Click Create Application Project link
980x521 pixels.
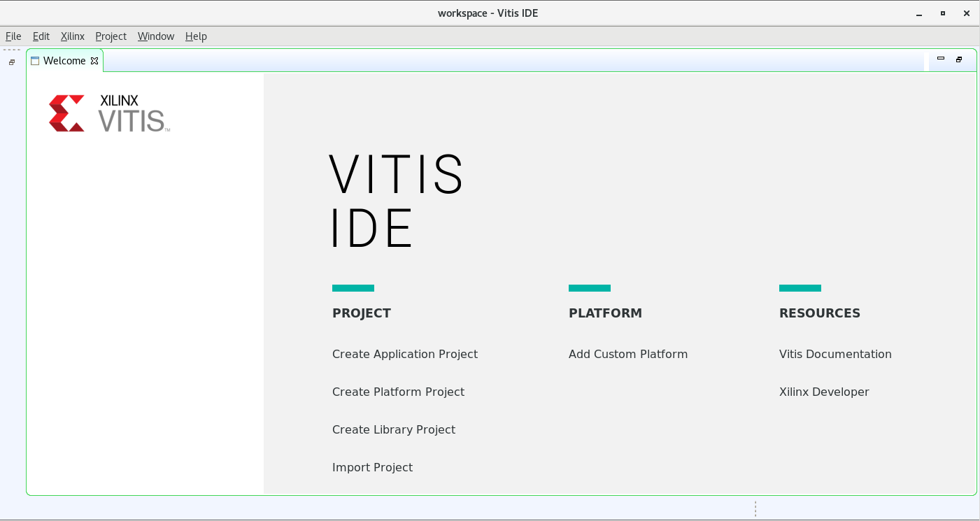pyautogui.click(x=404, y=355)
